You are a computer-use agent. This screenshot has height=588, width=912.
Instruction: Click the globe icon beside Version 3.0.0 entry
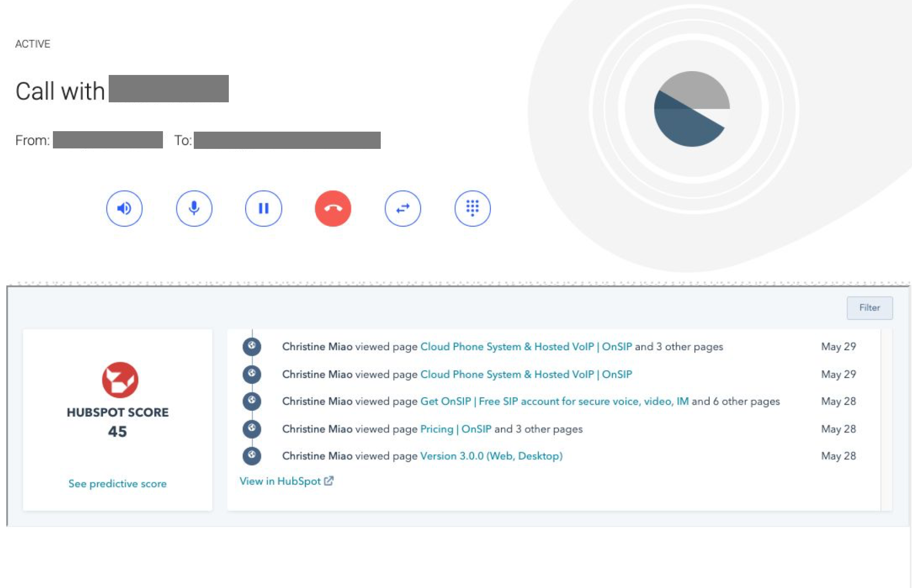(251, 455)
